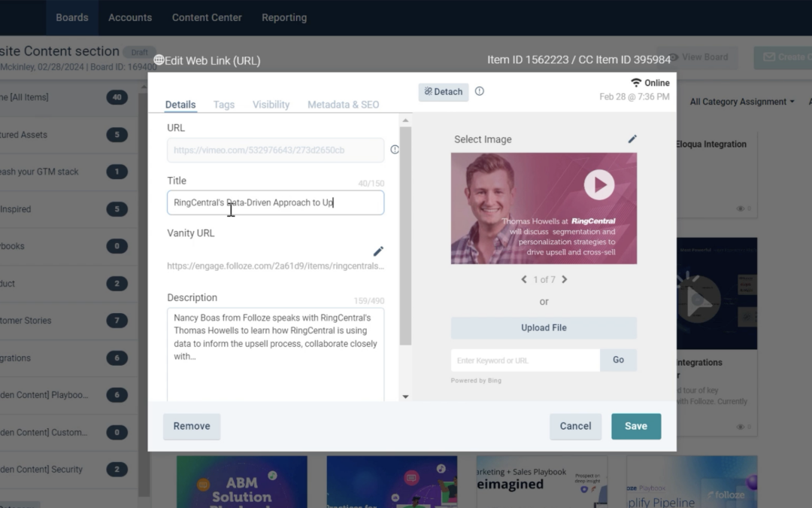The height and width of the screenshot is (508, 812).
Task: Select Featured Assets sidebar category
Action: pyautogui.click(x=69, y=135)
